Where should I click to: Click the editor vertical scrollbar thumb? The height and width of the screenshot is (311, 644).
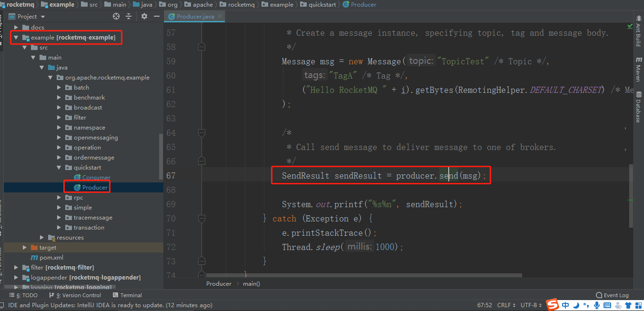(632, 195)
